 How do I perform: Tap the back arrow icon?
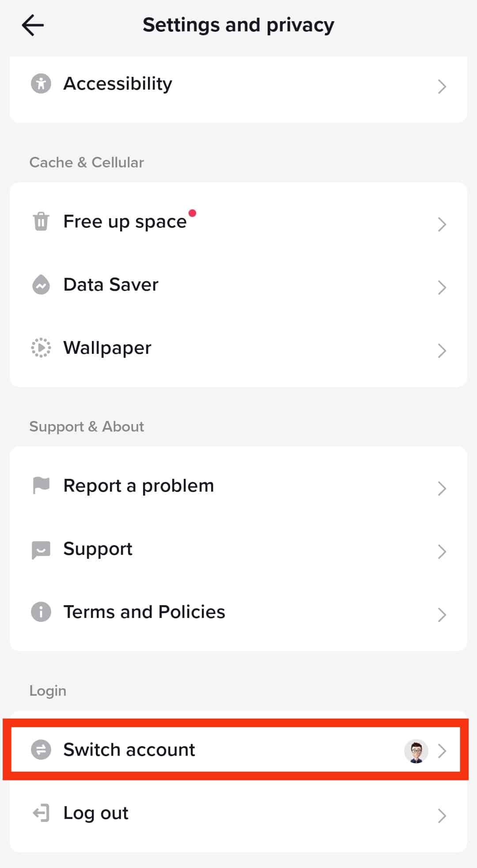point(33,25)
